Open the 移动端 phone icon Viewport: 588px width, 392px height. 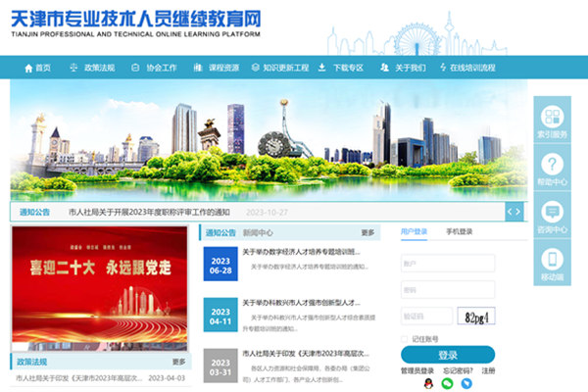click(552, 259)
